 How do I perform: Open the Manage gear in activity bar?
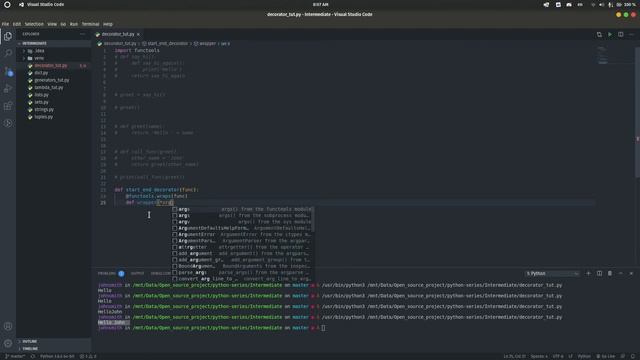(8, 344)
